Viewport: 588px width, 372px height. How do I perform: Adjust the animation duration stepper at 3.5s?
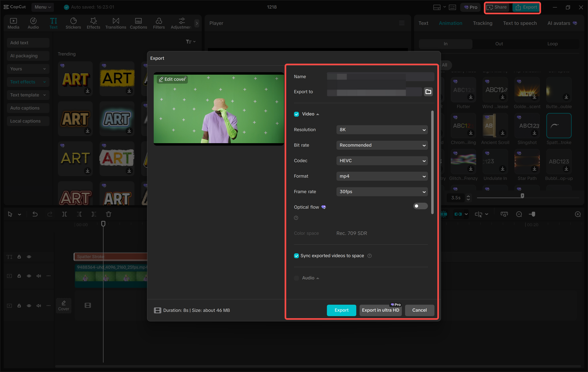tap(468, 198)
